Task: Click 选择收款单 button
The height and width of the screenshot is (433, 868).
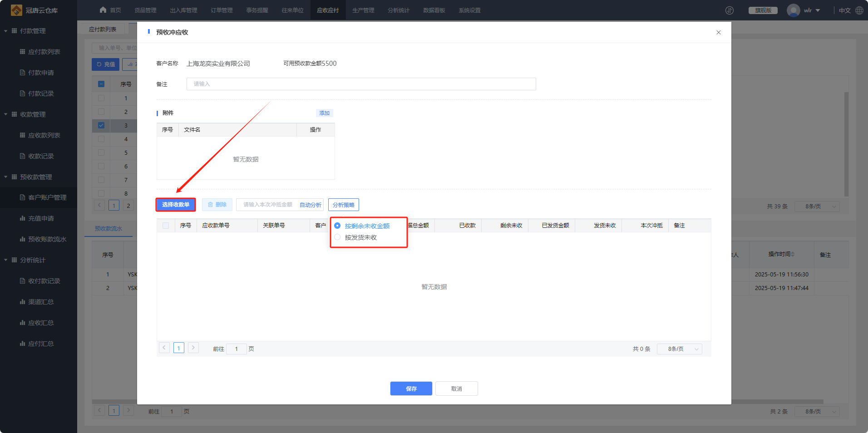Action: 176,205
